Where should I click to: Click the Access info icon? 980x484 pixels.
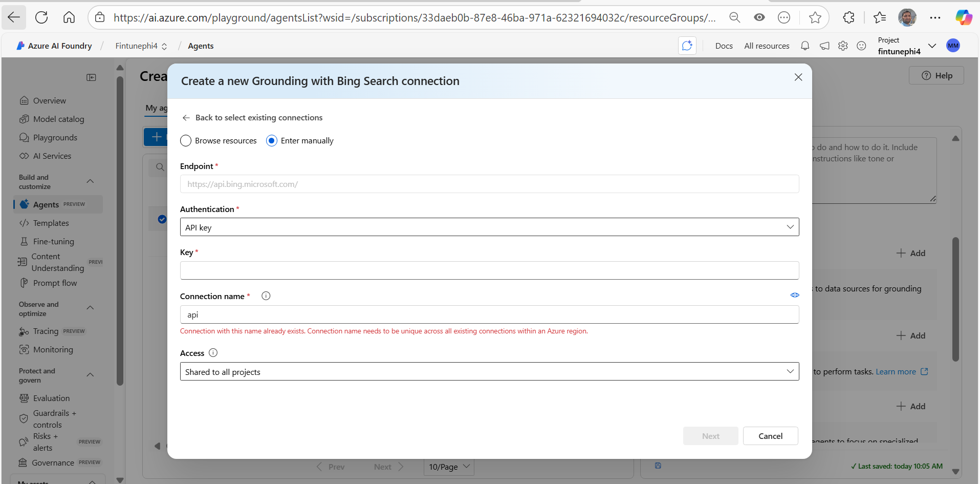pyautogui.click(x=213, y=352)
